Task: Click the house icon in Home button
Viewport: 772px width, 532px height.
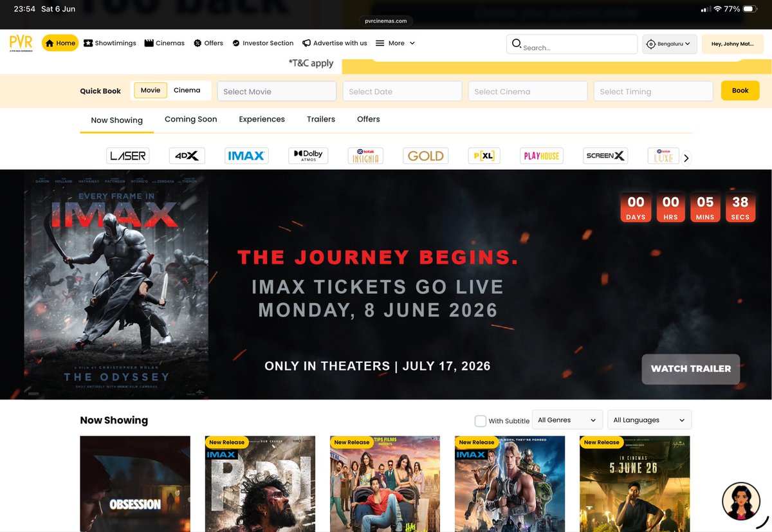Action: [x=50, y=43]
